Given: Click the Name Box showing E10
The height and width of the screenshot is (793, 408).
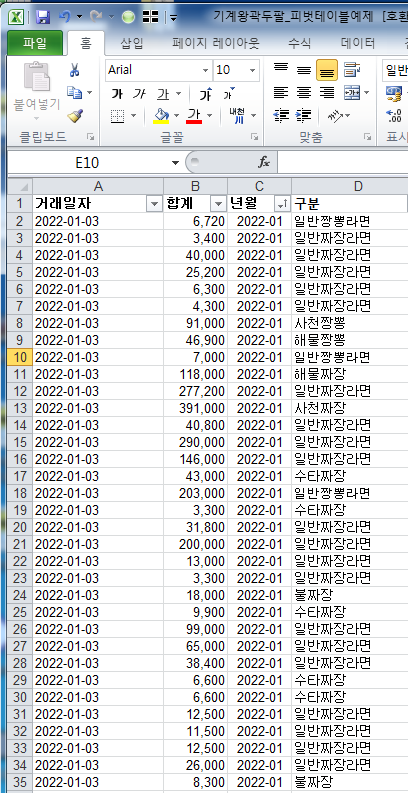Looking at the screenshot, I should tap(87, 163).
